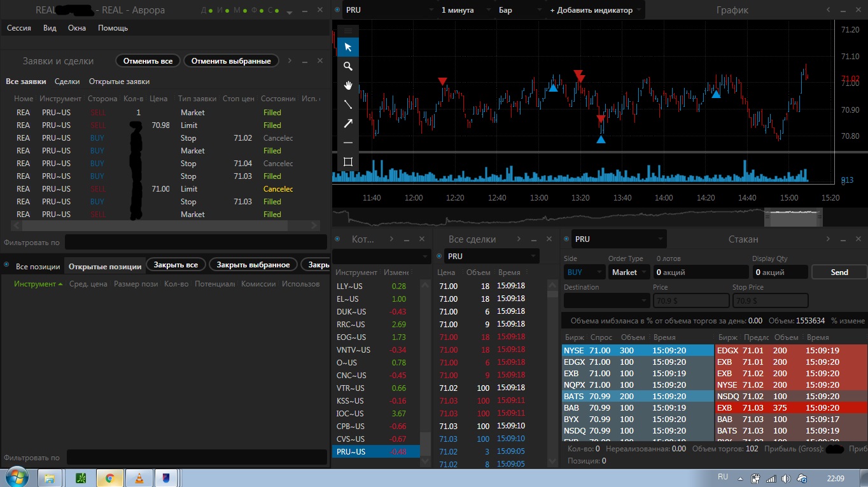This screenshot has height=487, width=868.
Task: Open the Бар chart type dropdown
Action: [520, 10]
